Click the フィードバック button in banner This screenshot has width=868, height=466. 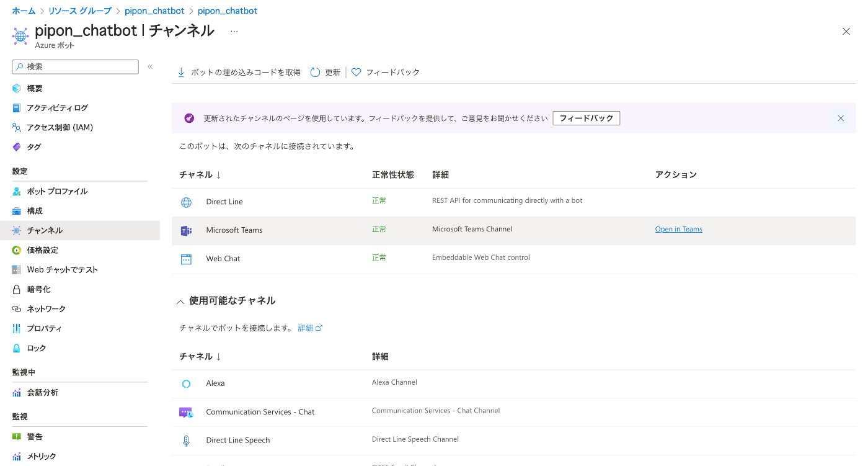587,118
